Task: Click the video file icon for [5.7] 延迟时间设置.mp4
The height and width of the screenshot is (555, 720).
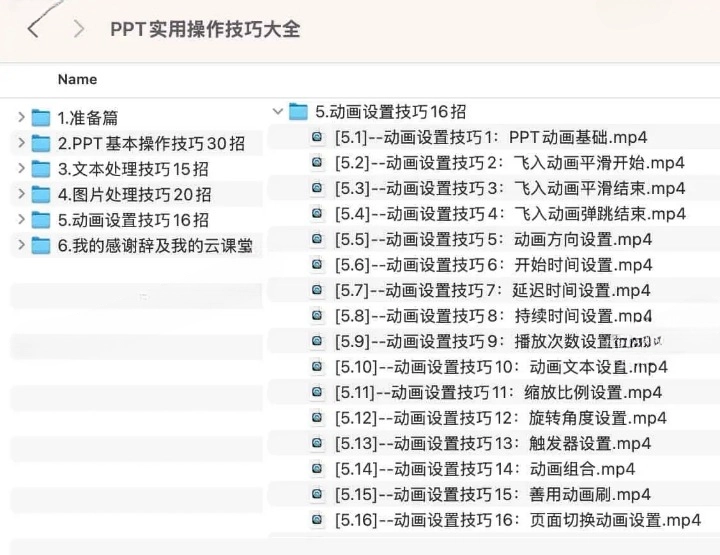Action: click(x=317, y=290)
